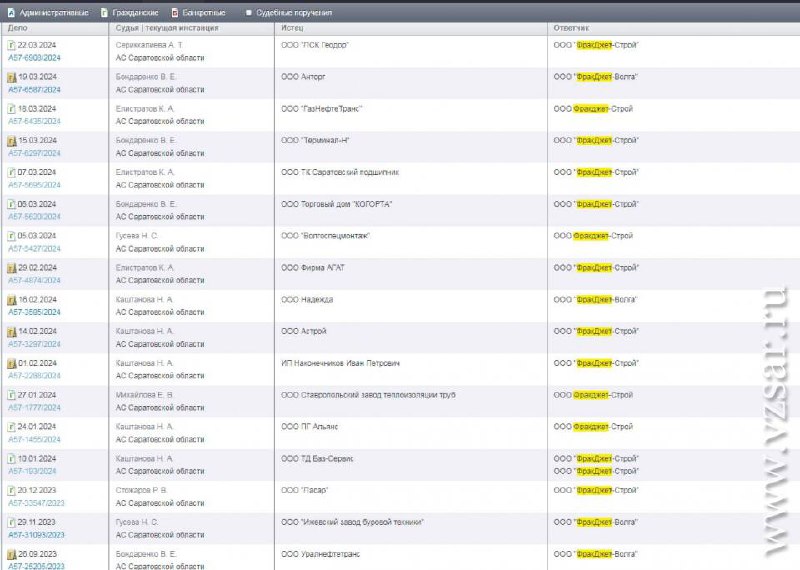
Task: Select plaintiff ООО Надежда
Action: click(307, 300)
